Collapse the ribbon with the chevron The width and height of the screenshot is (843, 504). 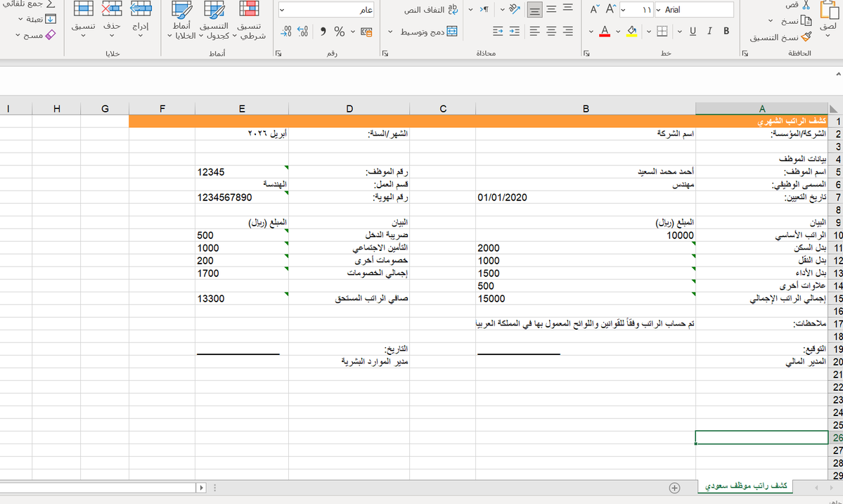[x=838, y=74]
